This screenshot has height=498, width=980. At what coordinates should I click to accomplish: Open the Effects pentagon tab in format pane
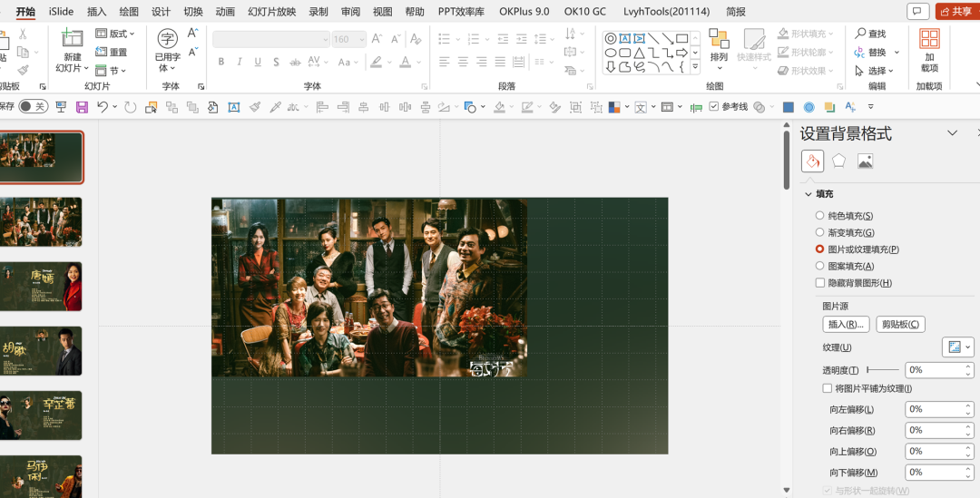pos(838,161)
